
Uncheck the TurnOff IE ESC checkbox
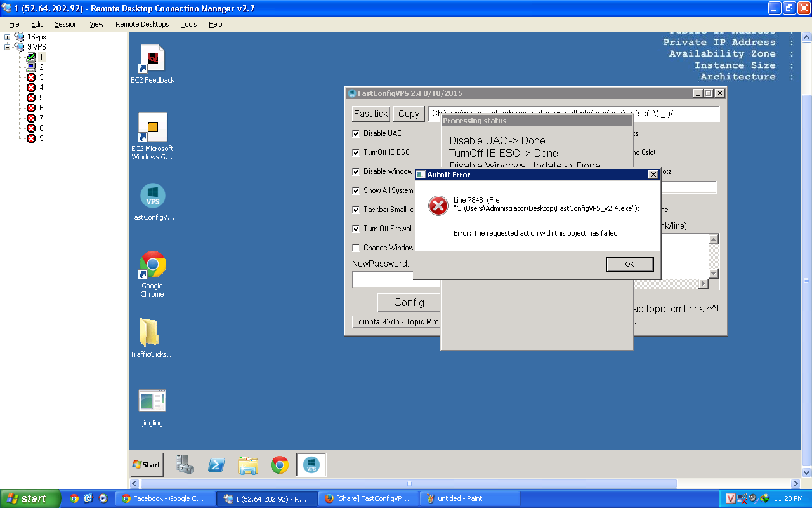tap(357, 152)
